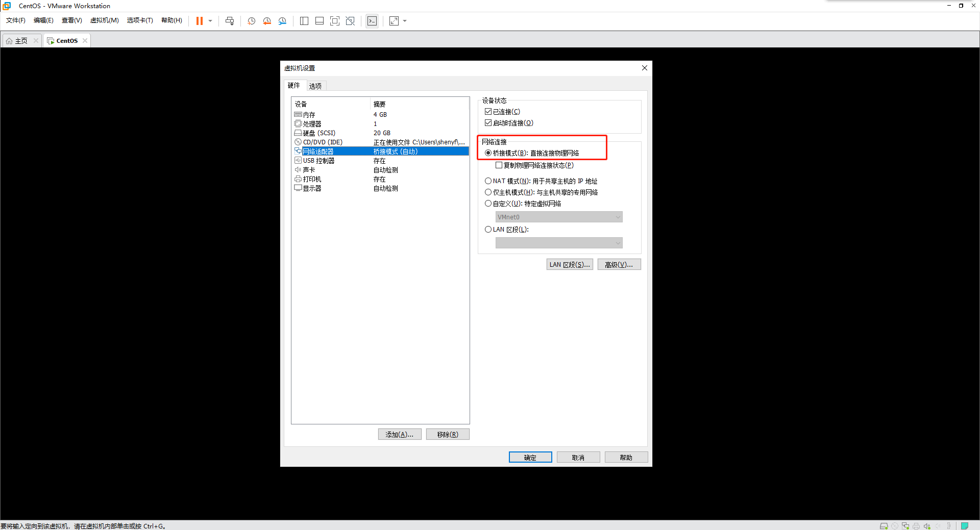Click the network adapter status icon
980x530 pixels.
pyautogui.click(x=905, y=525)
